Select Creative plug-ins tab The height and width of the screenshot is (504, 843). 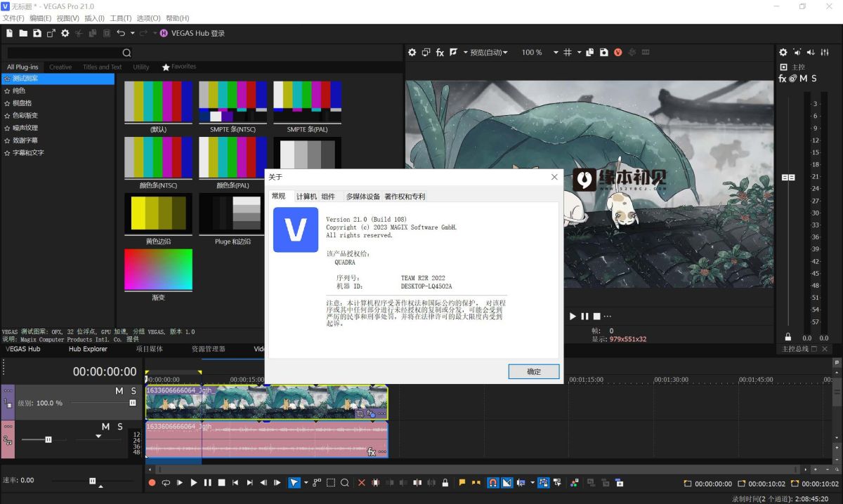(x=60, y=67)
